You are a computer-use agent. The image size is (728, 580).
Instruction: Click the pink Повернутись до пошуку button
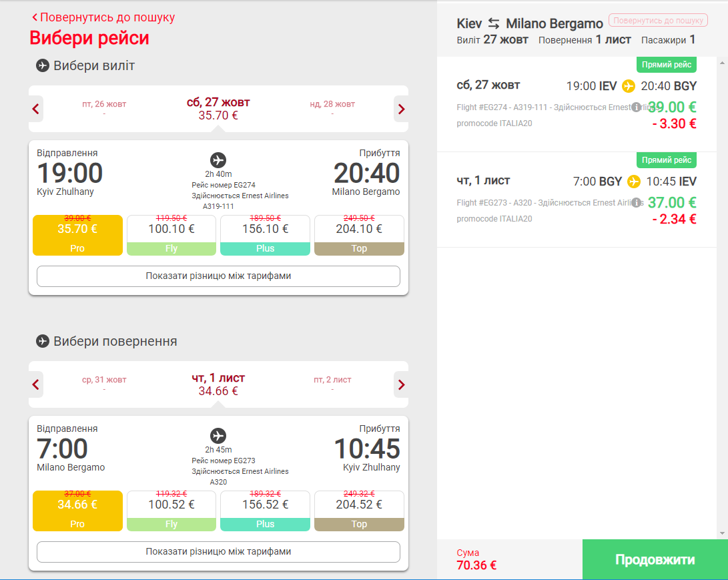coord(658,21)
